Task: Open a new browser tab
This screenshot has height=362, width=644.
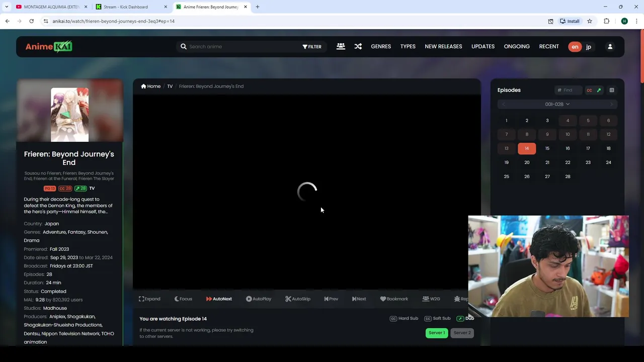Action: 258,7
